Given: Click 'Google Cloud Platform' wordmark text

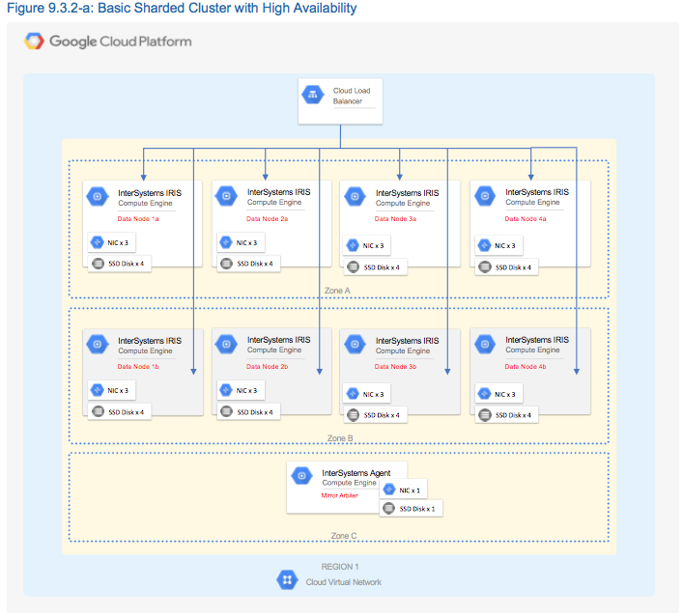Looking at the screenshot, I should [x=120, y=42].
